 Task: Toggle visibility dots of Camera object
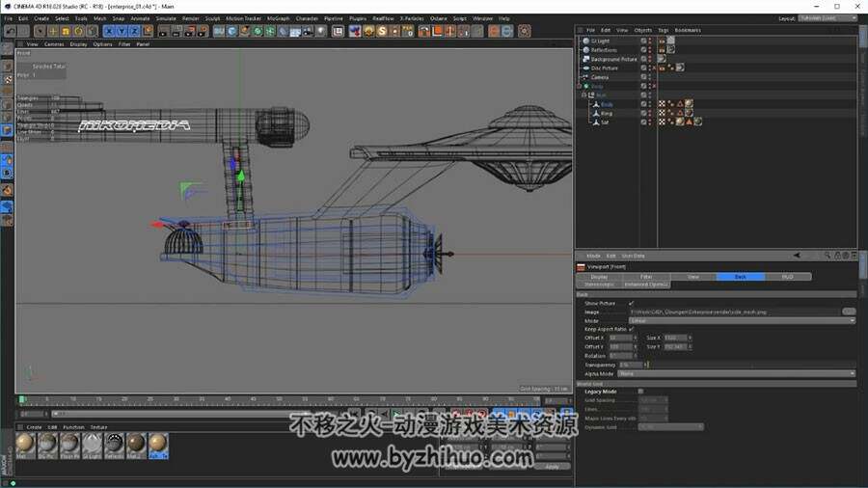coord(650,77)
